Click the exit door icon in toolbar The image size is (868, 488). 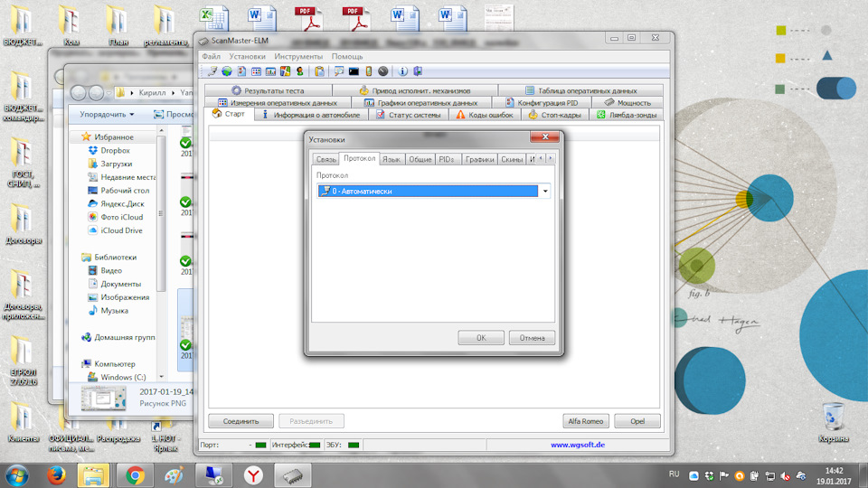click(x=417, y=71)
